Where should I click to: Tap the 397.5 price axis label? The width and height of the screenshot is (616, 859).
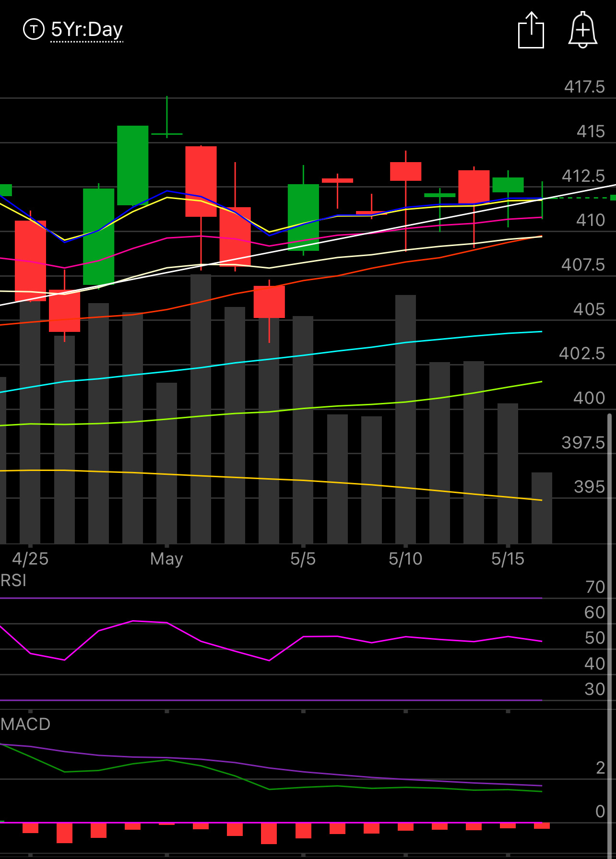[x=583, y=443]
